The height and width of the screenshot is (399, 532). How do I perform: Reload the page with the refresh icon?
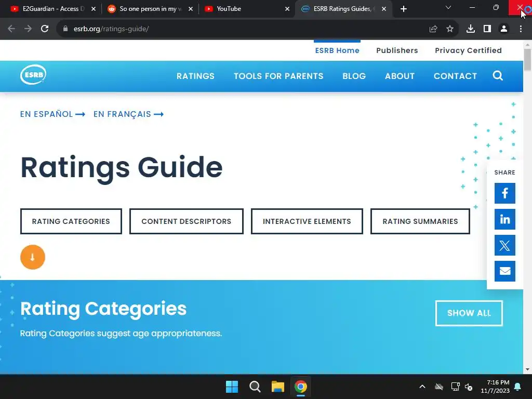point(45,29)
